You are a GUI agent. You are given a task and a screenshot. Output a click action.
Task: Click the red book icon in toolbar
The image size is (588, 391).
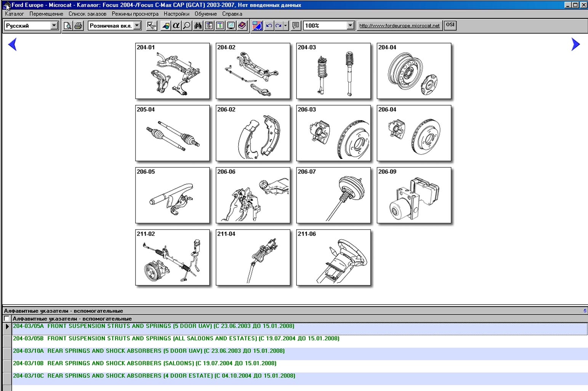point(242,26)
